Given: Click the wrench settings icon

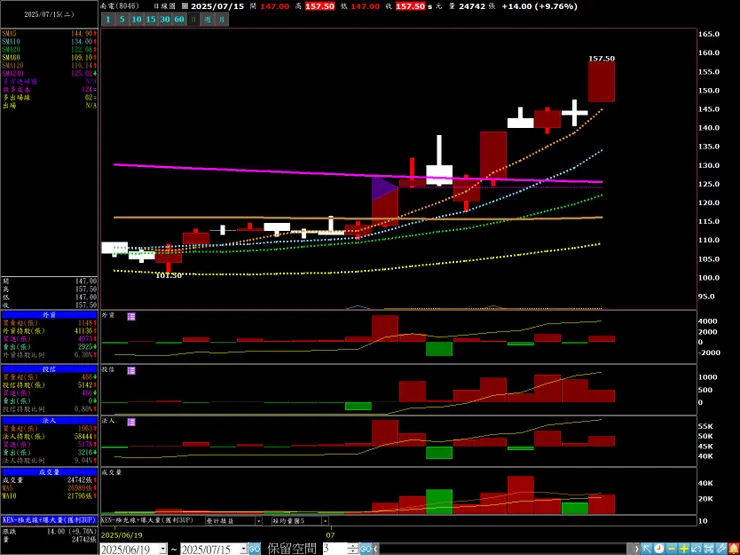Looking at the screenshot, I should coord(721,549).
